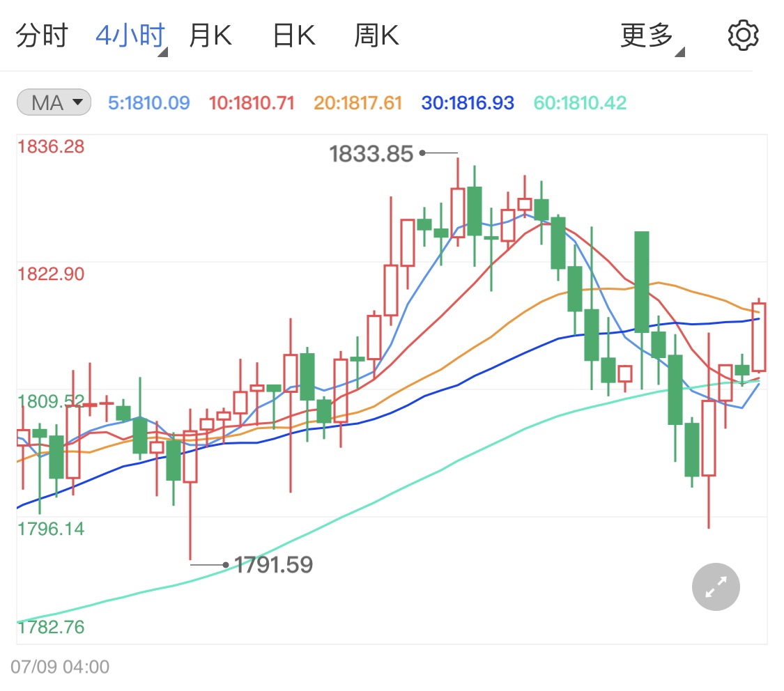Click the MA5 value 5:1810.09
784x691 pixels.
pos(149,103)
